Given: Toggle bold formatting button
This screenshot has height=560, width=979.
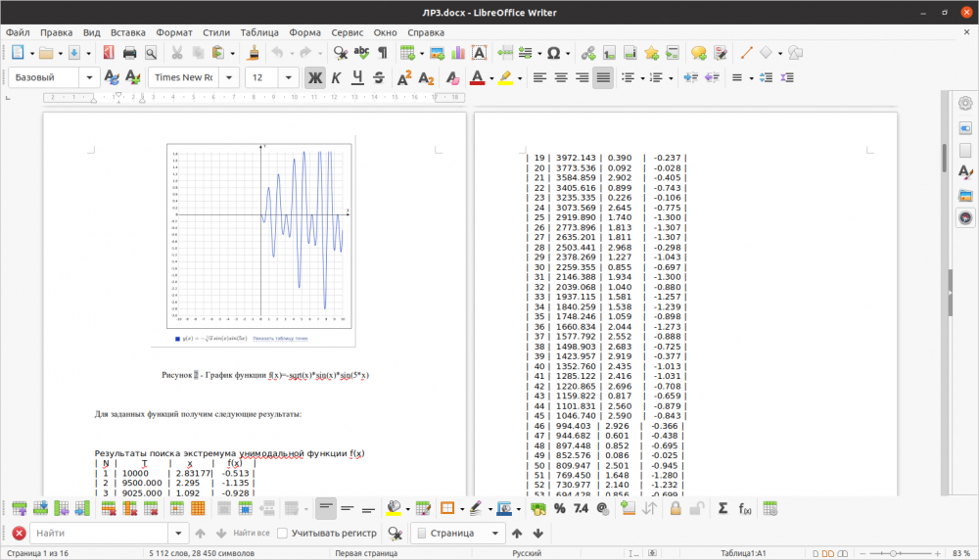Looking at the screenshot, I should pyautogui.click(x=314, y=77).
